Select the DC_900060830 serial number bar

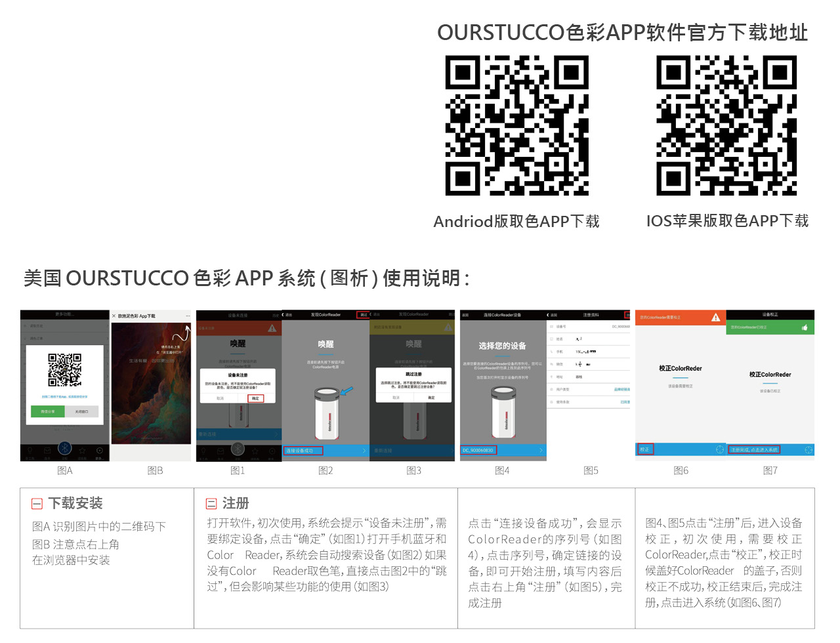coord(503,450)
